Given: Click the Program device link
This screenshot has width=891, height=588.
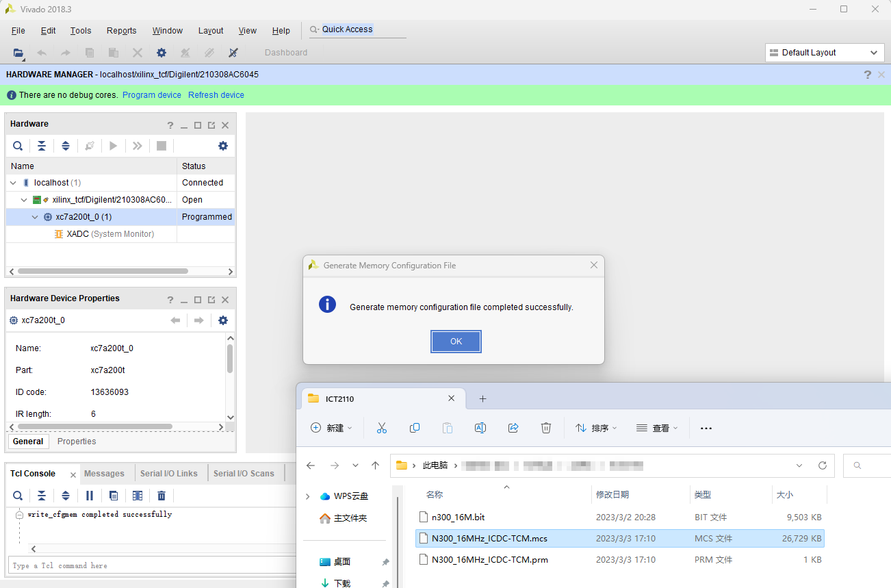Looking at the screenshot, I should tap(152, 95).
